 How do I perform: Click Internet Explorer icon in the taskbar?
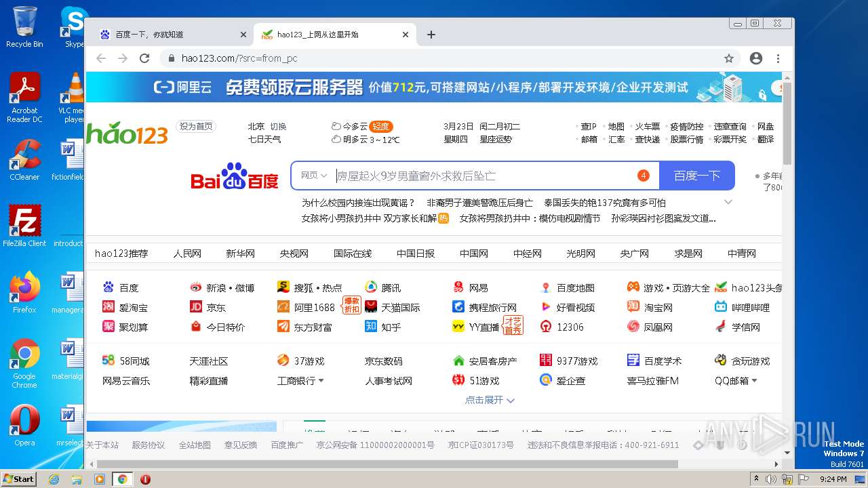(x=54, y=479)
